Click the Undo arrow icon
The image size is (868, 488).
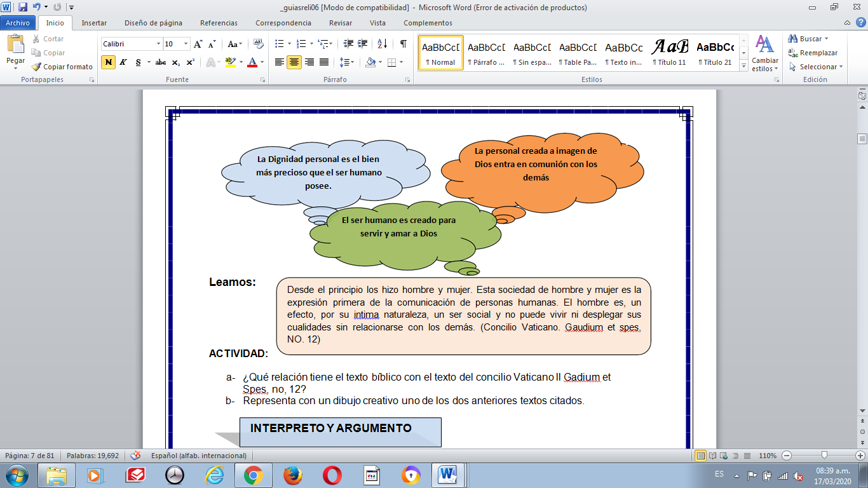37,8
